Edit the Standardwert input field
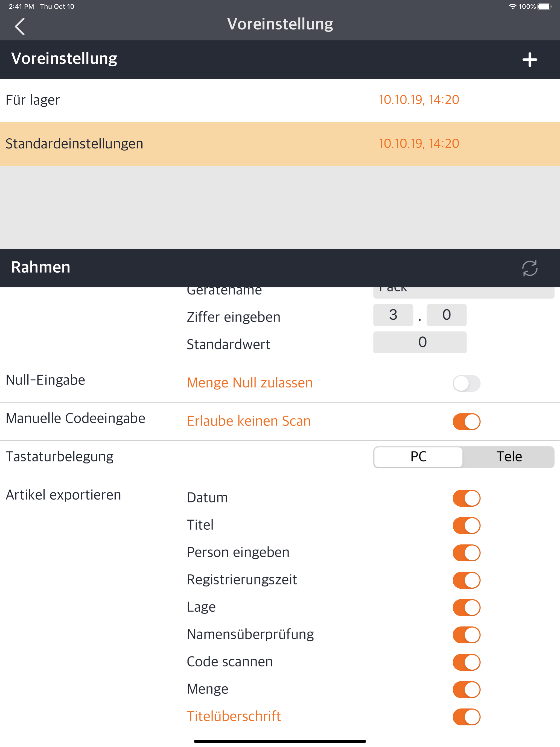This screenshot has height=747, width=560. [419, 342]
